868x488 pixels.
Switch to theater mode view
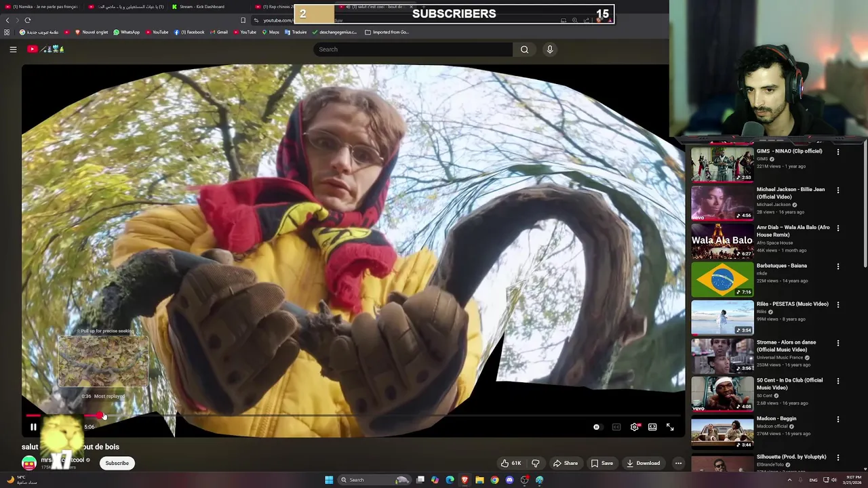(x=652, y=427)
